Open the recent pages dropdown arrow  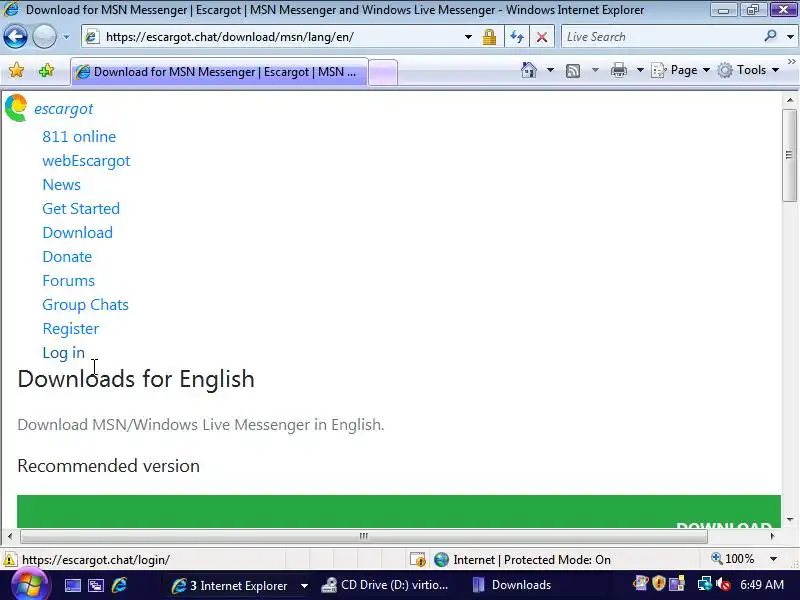pyautogui.click(x=66, y=37)
